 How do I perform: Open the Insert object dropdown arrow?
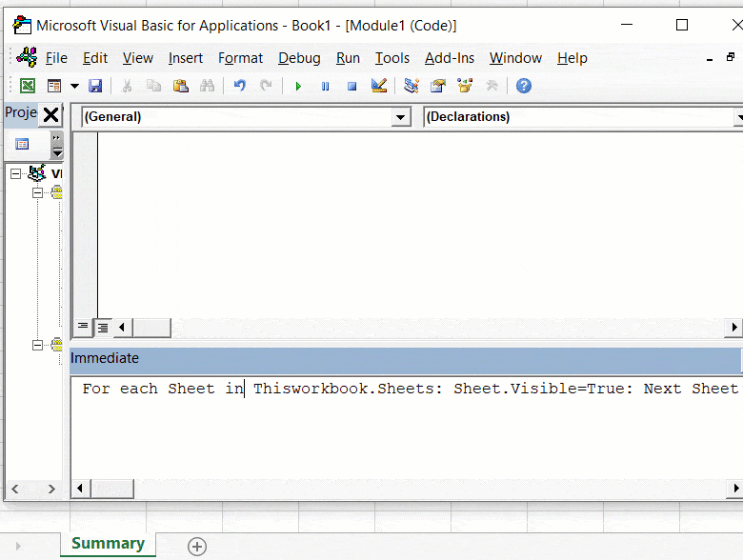tap(75, 87)
